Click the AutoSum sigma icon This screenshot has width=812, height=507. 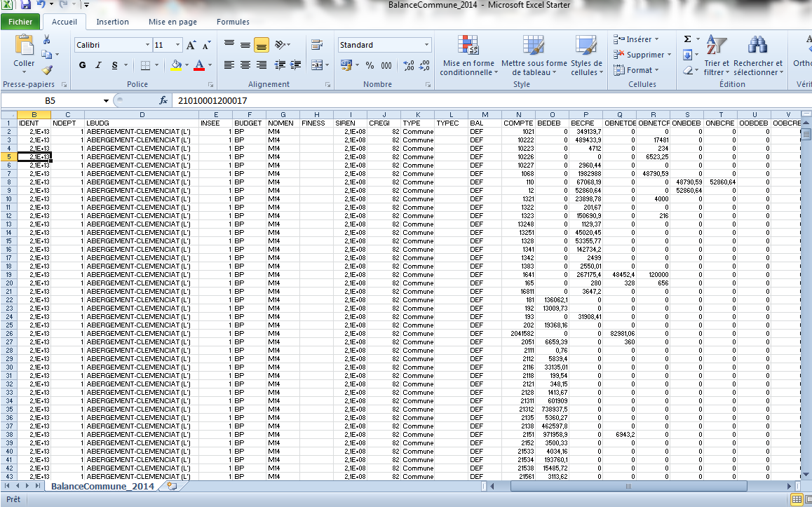[x=688, y=39]
